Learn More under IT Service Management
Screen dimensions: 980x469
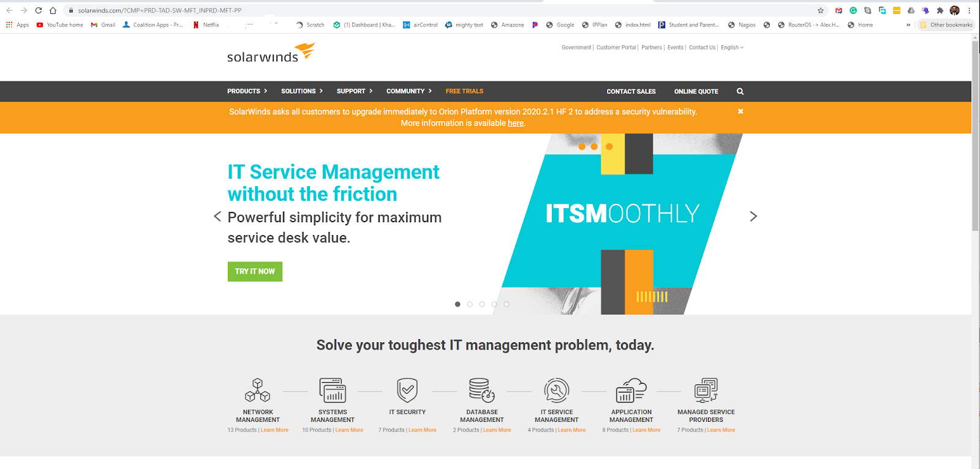click(571, 430)
